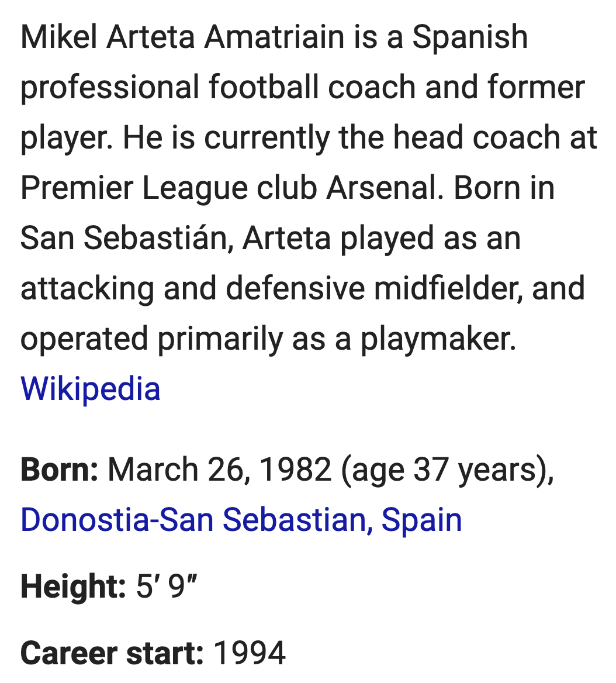616x683 pixels.
Task: Click the bold "Born:" label
Action: (x=60, y=470)
